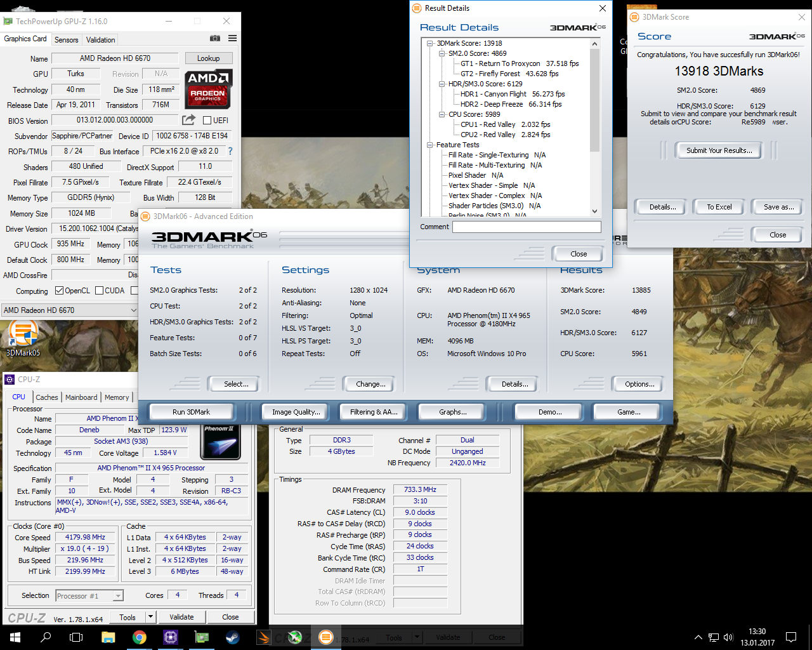Select the Graphics Card tab

(x=25, y=39)
